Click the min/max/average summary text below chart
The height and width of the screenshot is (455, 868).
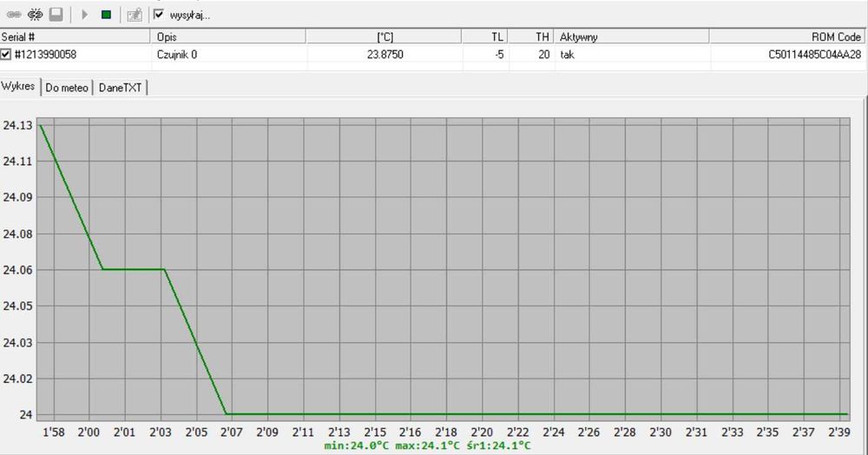pos(427,445)
